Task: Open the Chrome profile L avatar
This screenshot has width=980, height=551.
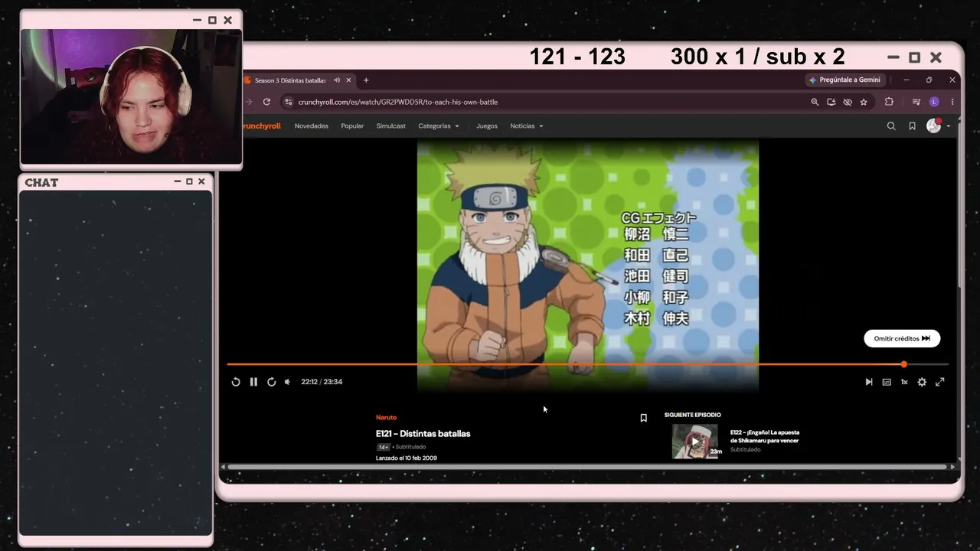Action: (x=934, y=102)
